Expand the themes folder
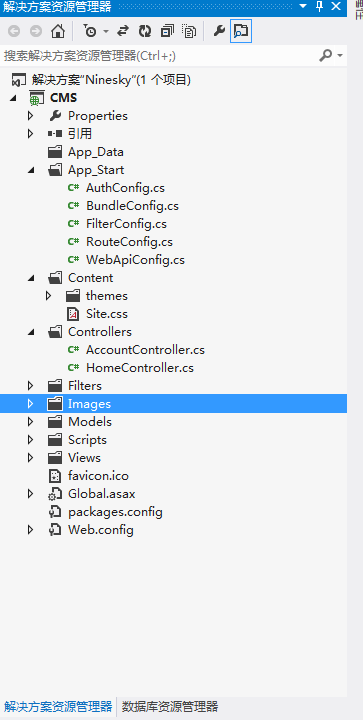The width and height of the screenshot is (363, 720). 48,296
